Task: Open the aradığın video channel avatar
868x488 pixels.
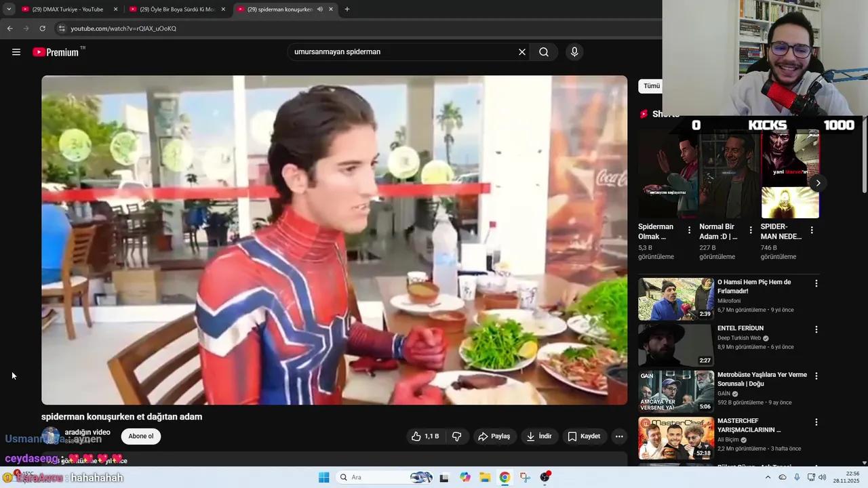Action: click(50, 436)
